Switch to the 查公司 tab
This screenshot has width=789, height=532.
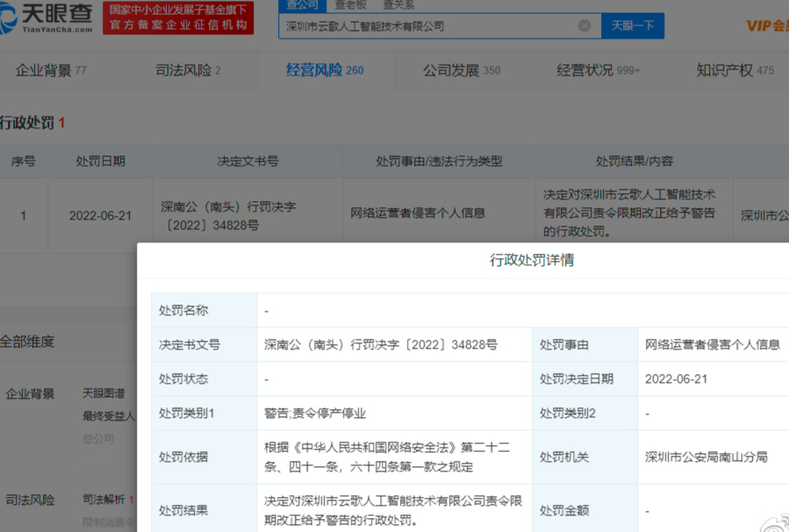[303, 5]
